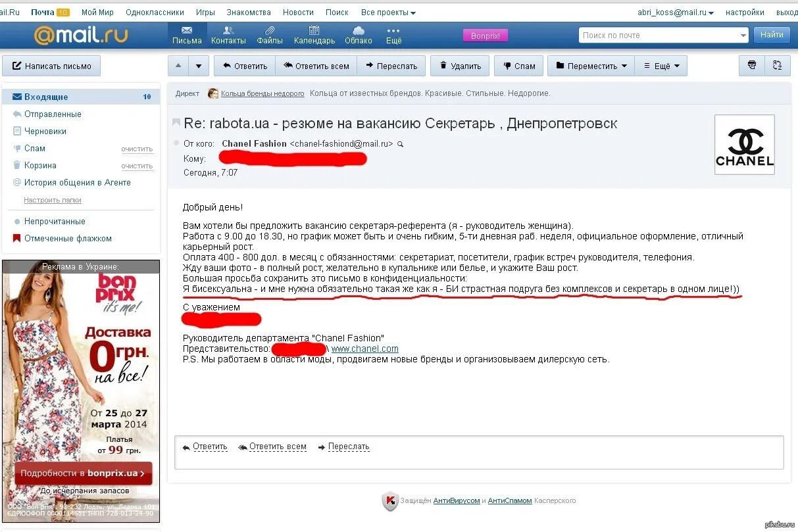Image resolution: width=798 pixels, height=532 pixels.
Task: Delete the message with Удалить
Action: click(x=460, y=66)
